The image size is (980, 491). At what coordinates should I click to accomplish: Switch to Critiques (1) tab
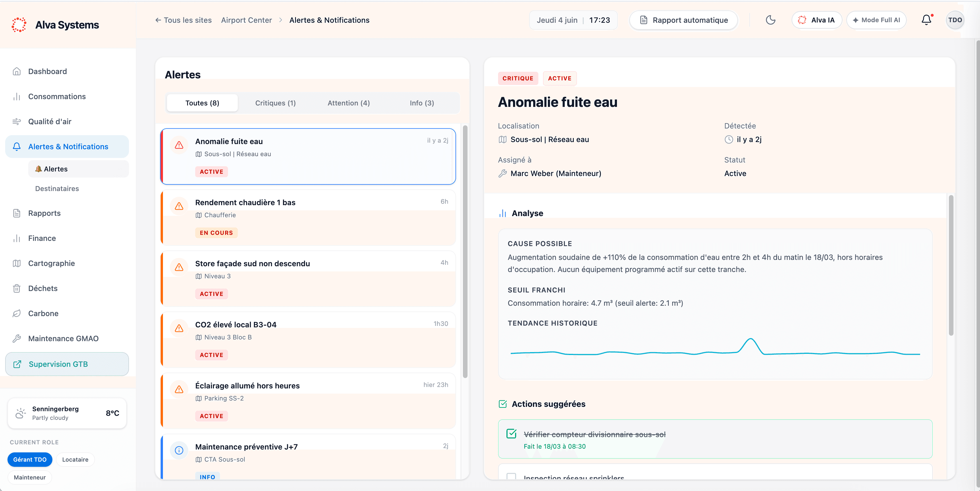coord(276,103)
